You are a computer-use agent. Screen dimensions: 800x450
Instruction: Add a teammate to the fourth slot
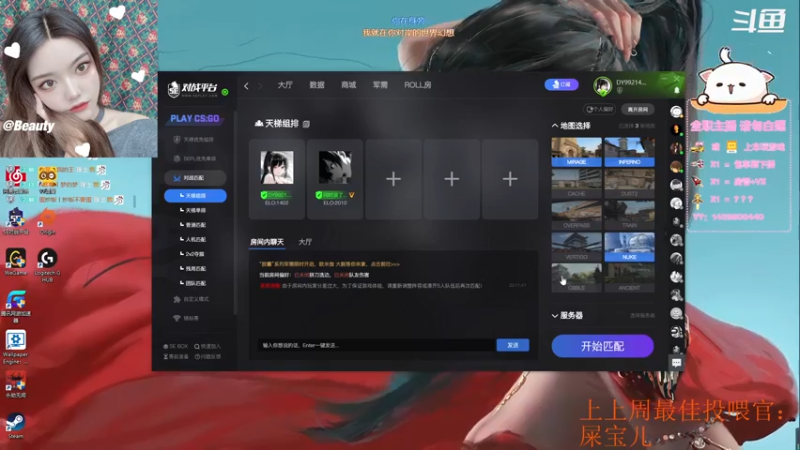(452, 179)
